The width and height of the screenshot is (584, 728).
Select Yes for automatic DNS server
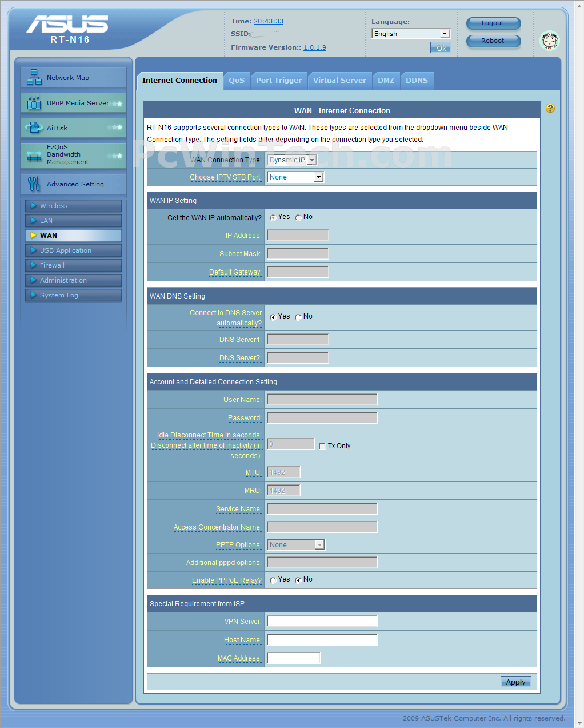click(x=273, y=317)
